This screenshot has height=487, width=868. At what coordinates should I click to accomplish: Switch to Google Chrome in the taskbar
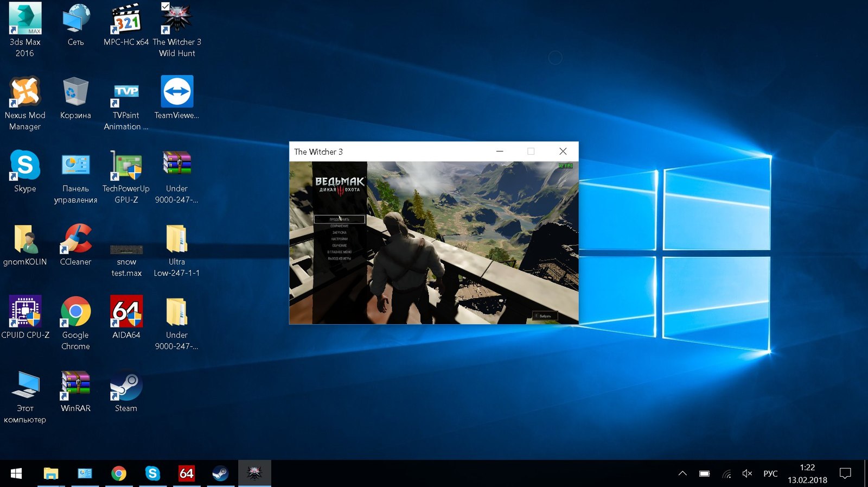119,473
